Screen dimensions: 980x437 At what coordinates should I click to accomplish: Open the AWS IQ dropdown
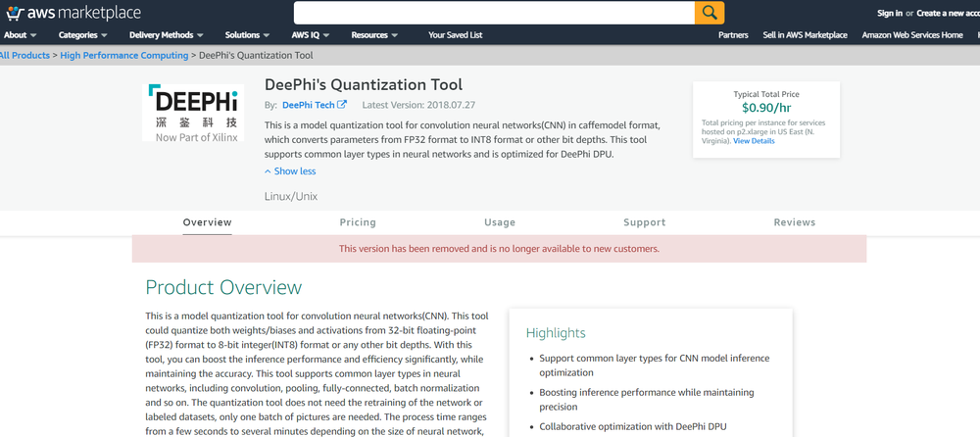pos(311,35)
